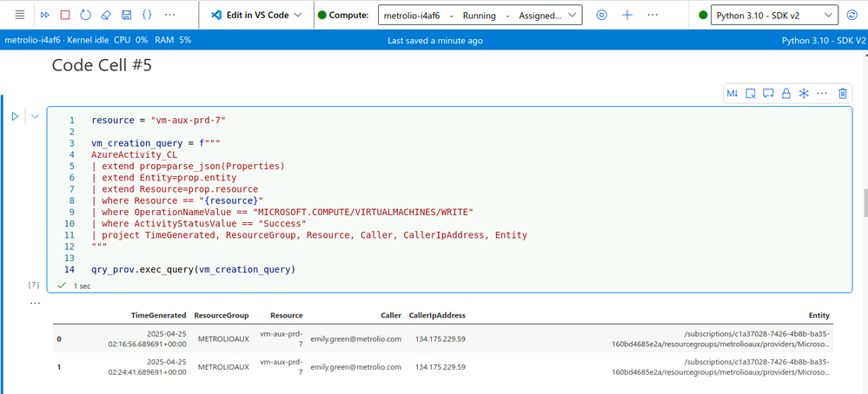Open the Python 3.10 - SDK v2 kernel dropdown
868x394 pixels.
[774, 16]
